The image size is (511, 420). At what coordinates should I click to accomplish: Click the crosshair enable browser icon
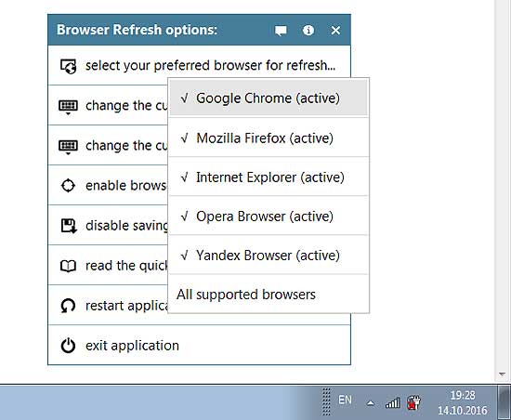click(68, 186)
